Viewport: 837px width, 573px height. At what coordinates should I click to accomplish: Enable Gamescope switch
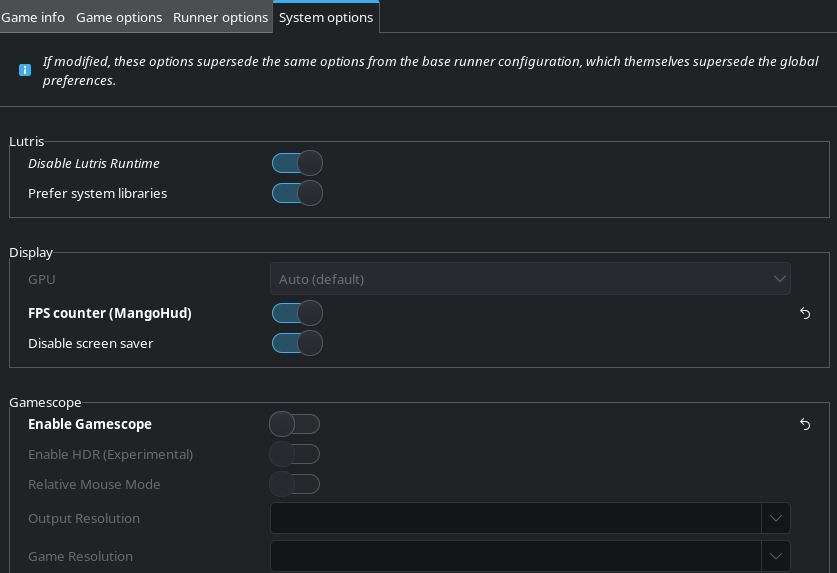point(295,425)
